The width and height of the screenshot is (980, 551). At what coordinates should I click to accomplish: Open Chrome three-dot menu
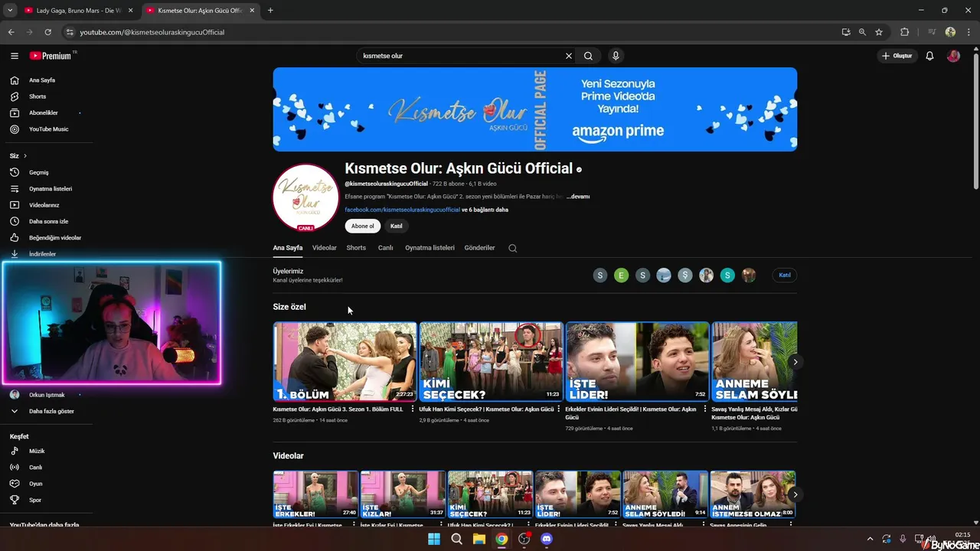coord(969,32)
